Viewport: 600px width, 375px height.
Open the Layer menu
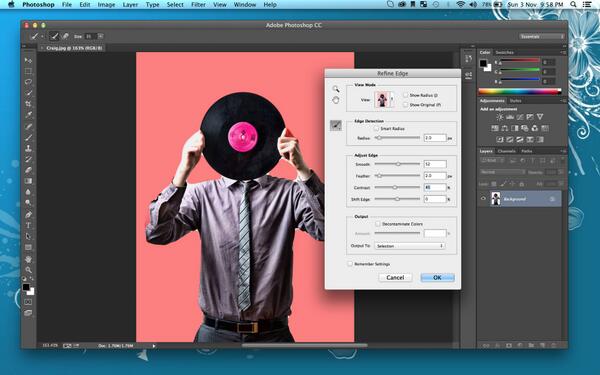pyautogui.click(x=130, y=5)
